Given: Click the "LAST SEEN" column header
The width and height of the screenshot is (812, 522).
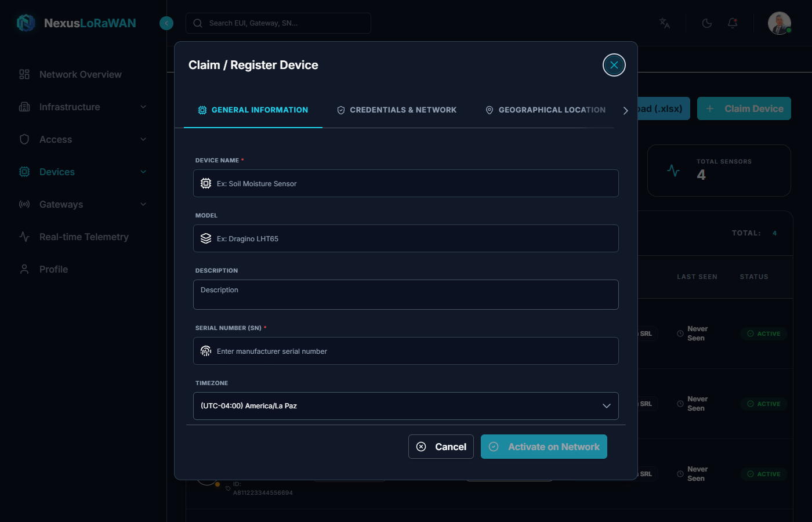Looking at the screenshot, I should [x=697, y=277].
